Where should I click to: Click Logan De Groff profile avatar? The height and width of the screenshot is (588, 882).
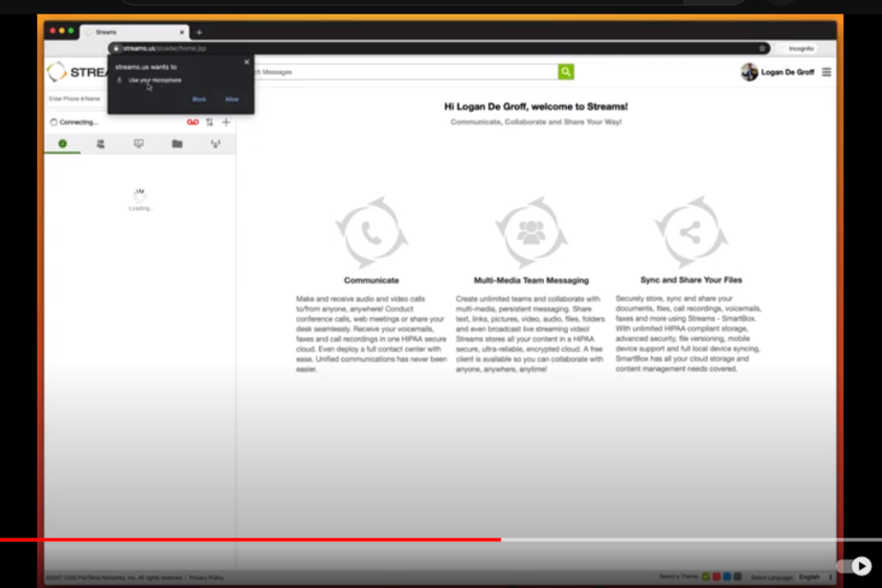tap(749, 72)
